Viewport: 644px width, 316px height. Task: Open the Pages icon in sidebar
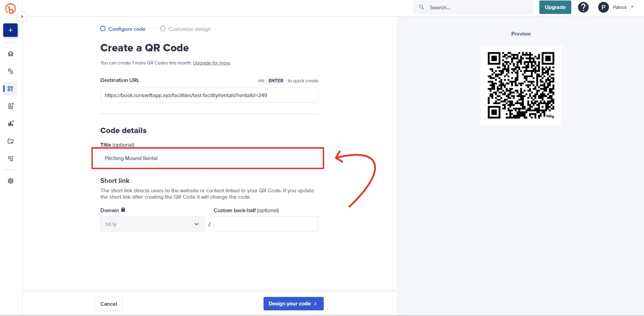(11, 106)
